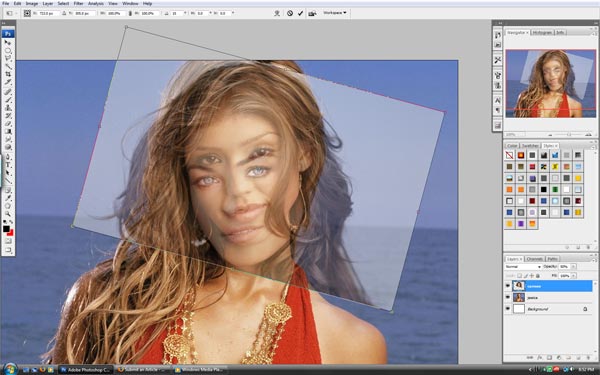Open the Fill slider arrow
Image resolution: width=600 pixels, height=375 pixels.
(573, 276)
